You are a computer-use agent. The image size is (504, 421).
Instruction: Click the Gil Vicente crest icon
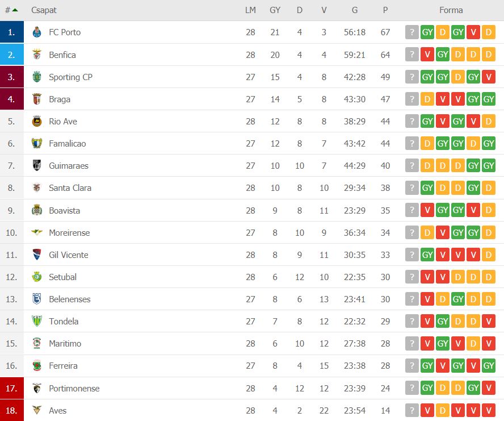pos(37,255)
